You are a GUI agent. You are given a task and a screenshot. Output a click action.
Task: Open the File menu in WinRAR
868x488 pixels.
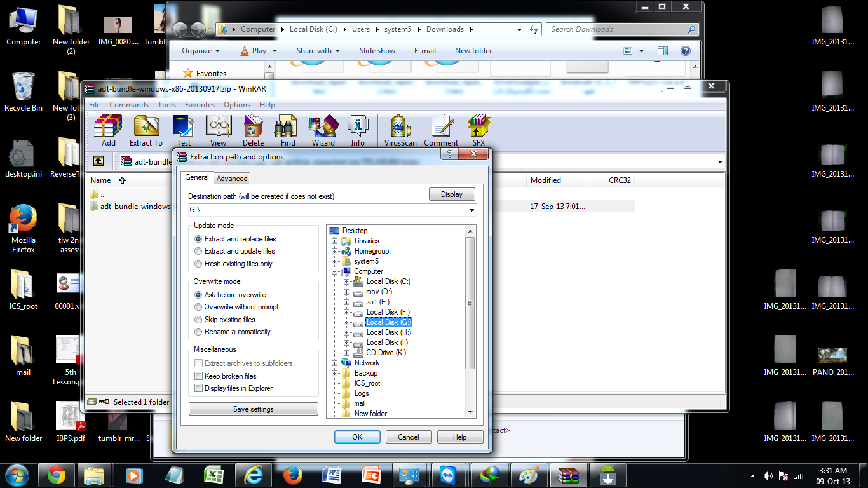click(x=95, y=105)
